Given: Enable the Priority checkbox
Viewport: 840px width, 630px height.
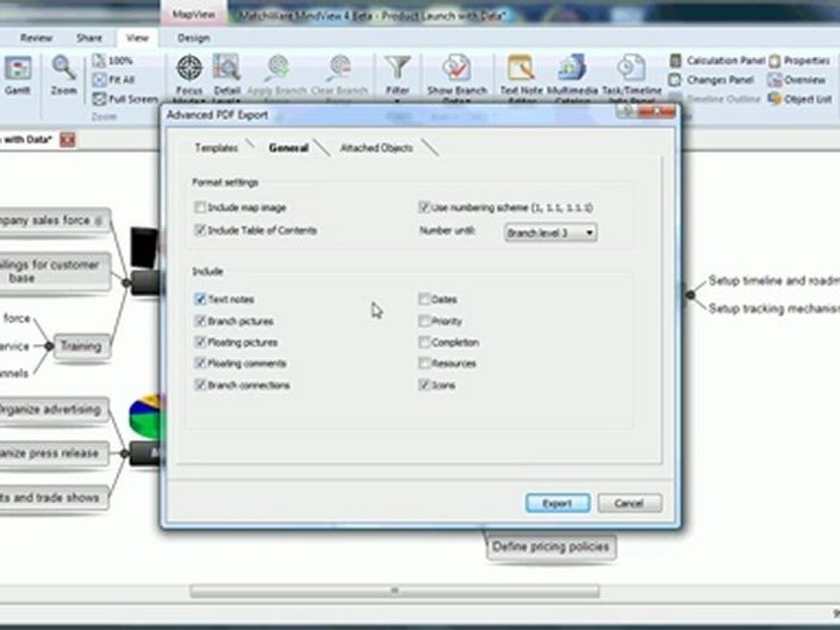Looking at the screenshot, I should tap(424, 321).
